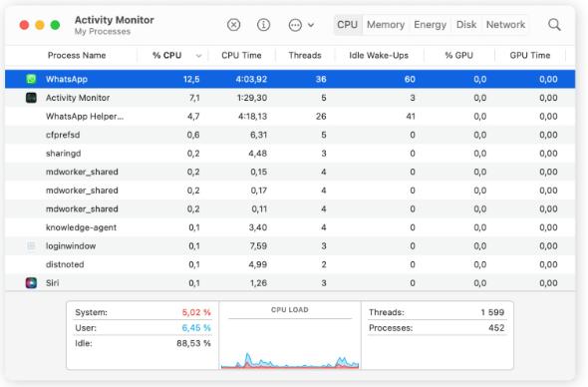Click the User 6,45 % value
Screen dimensions: 588x387
[196, 328]
